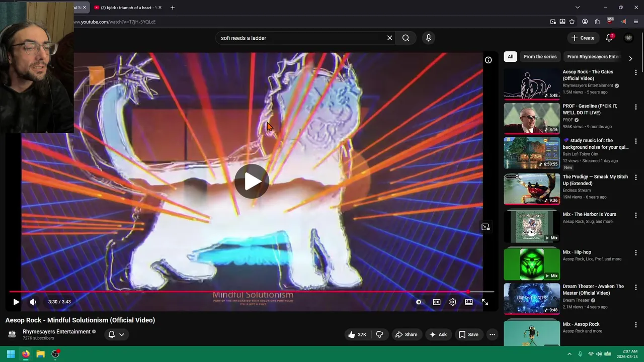This screenshot has width=644, height=362.
Task: Open 'Mix - The Harbor Is Yours'
Action: click(x=589, y=214)
